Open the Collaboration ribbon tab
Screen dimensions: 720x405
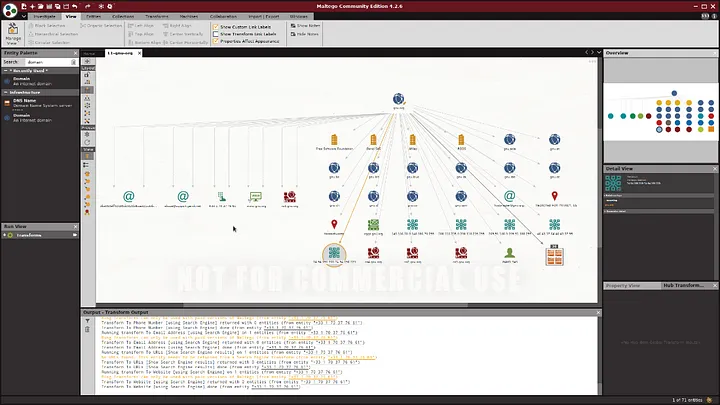point(223,17)
